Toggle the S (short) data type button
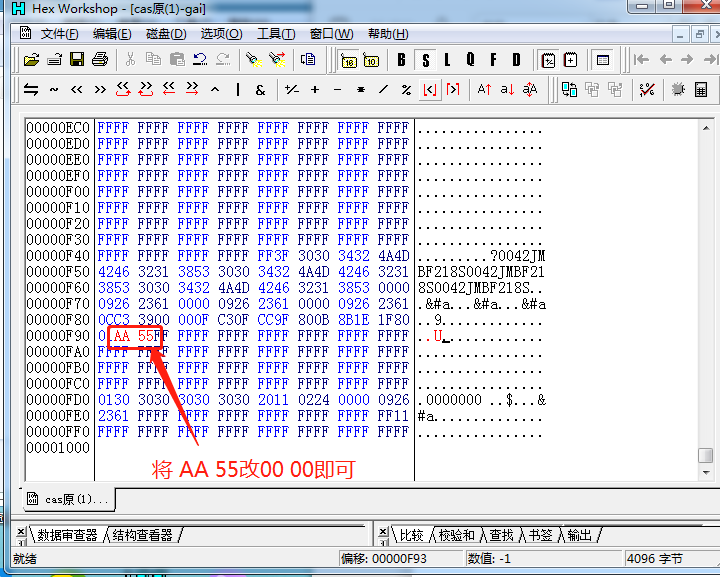Image resolution: width=720 pixels, height=577 pixels. pos(425,60)
